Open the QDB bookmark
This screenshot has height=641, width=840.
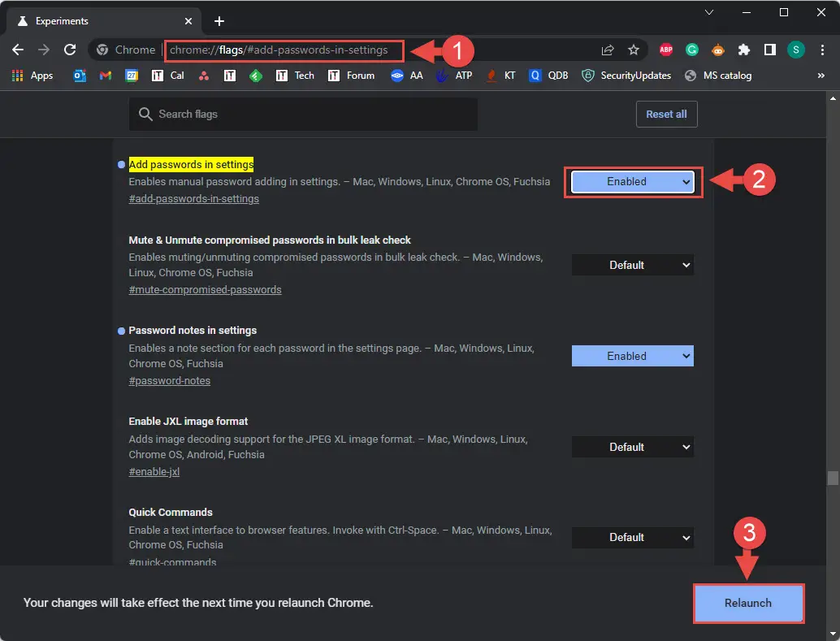[x=548, y=76]
